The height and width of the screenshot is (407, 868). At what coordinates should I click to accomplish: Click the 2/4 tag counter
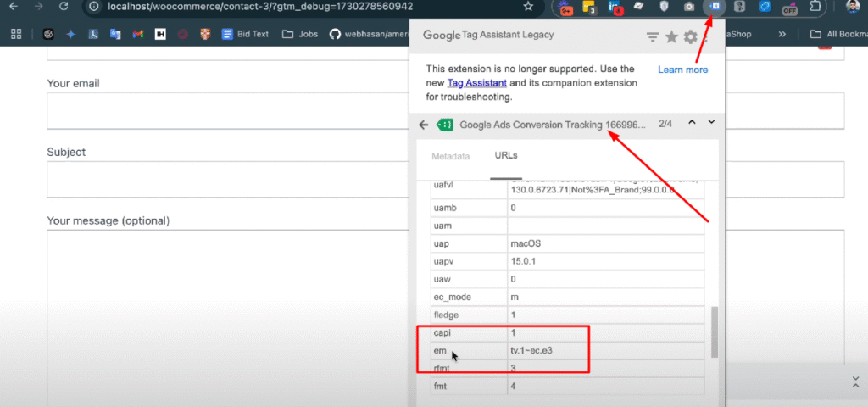coord(665,124)
